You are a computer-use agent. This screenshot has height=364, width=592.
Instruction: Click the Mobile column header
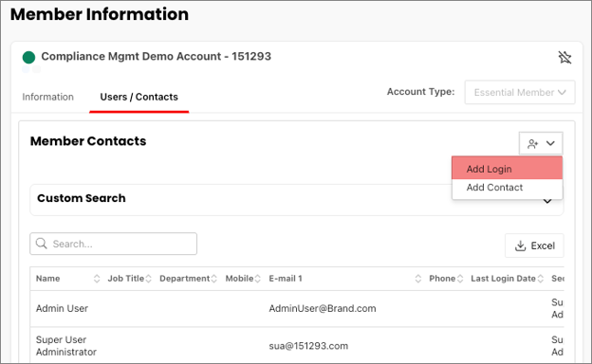tap(239, 279)
